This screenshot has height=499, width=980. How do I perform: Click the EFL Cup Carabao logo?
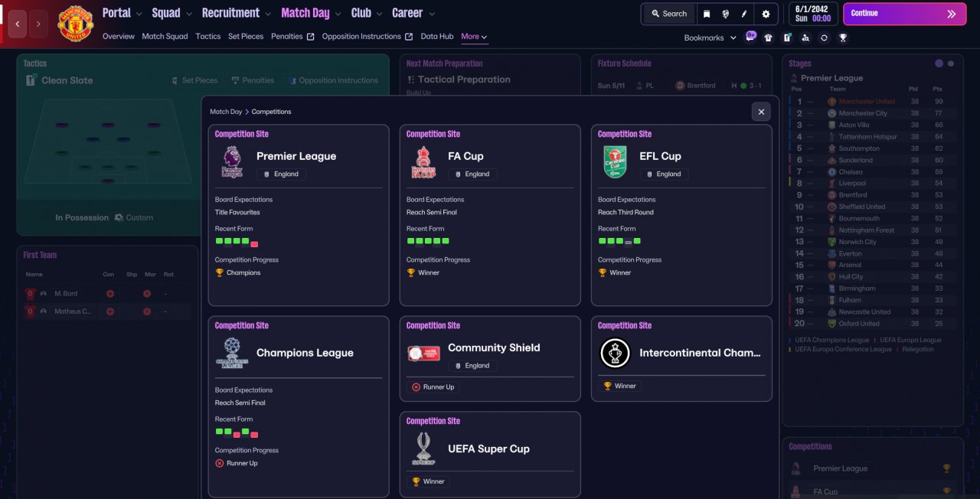615,162
